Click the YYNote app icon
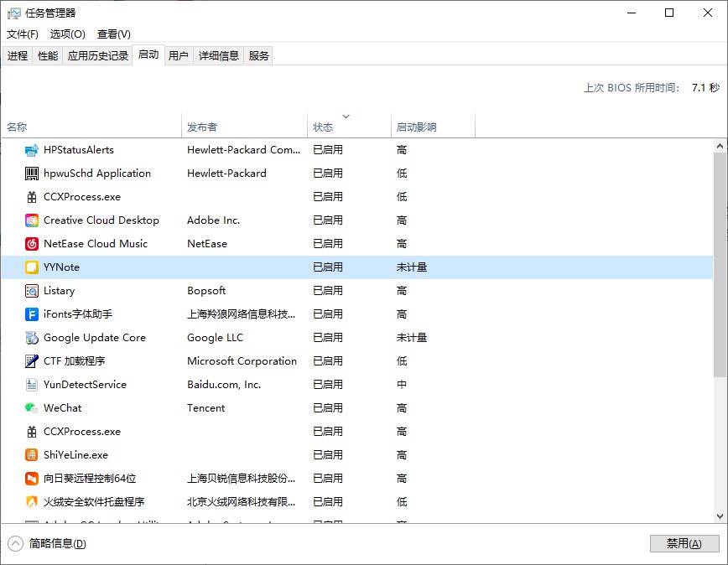The width and height of the screenshot is (728, 565). click(x=32, y=267)
